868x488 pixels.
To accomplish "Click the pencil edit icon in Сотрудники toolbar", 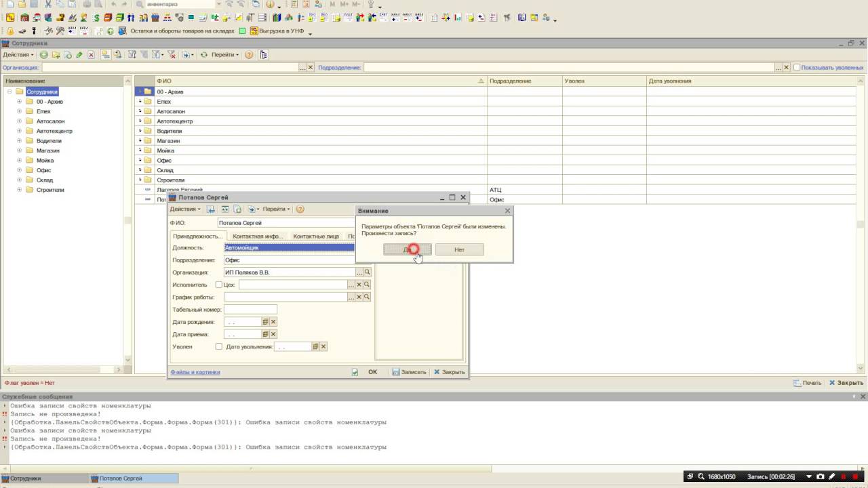I will (79, 55).
